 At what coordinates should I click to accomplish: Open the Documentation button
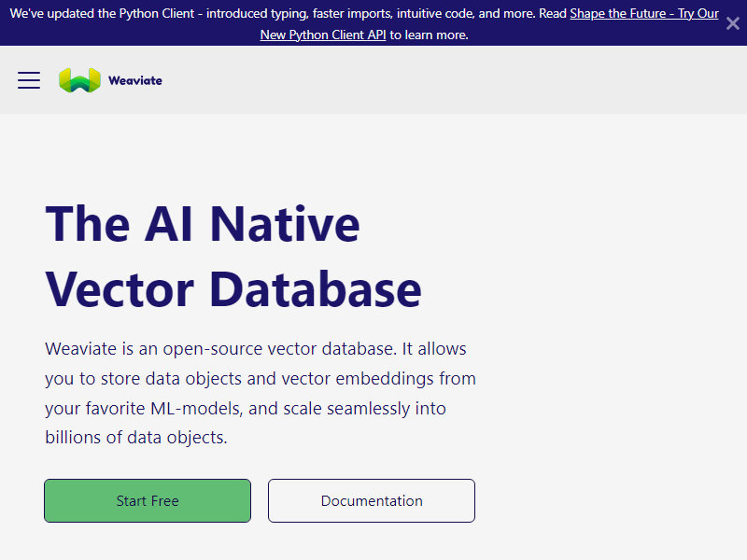tap(372, 500)
